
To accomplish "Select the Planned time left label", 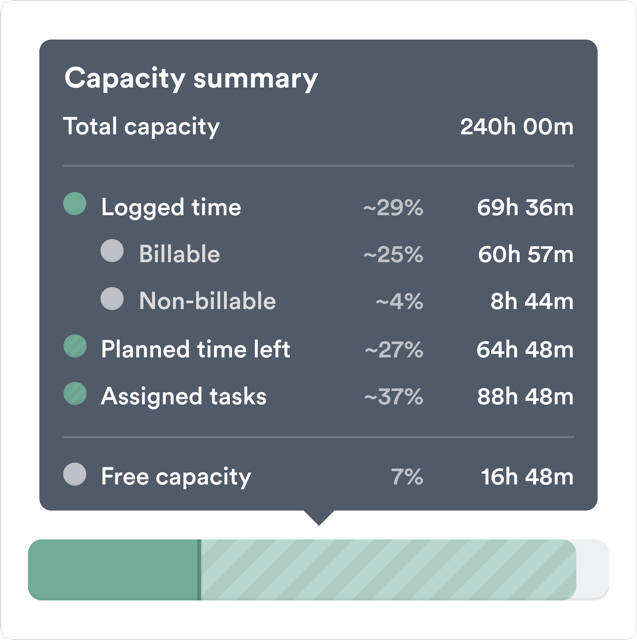I will click(196, 349).
